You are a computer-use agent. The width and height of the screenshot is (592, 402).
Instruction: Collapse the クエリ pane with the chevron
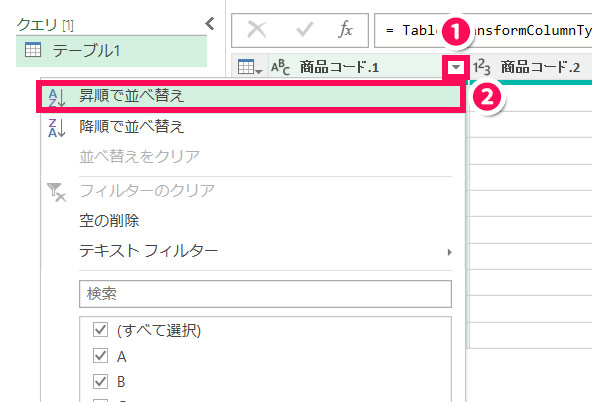(210, 24)
